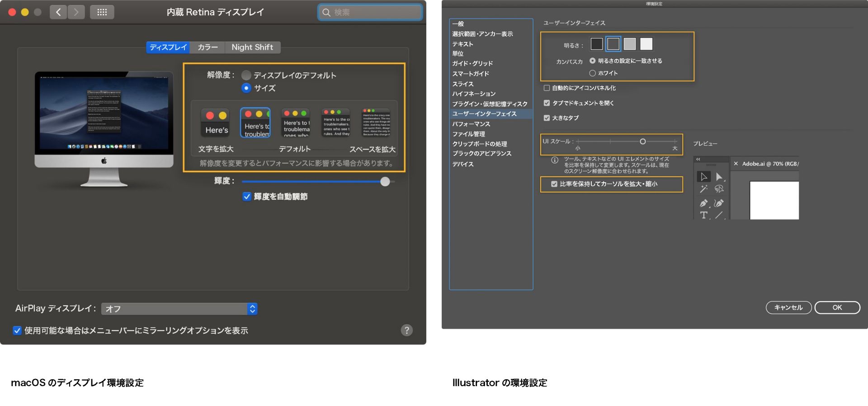Select the Selection tool in the Illustrator preview
Screen dimensions: 868x406
(703, 177)
